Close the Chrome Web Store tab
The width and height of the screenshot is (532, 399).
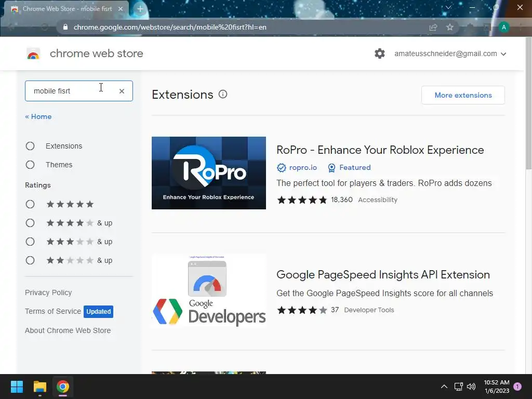121,9
